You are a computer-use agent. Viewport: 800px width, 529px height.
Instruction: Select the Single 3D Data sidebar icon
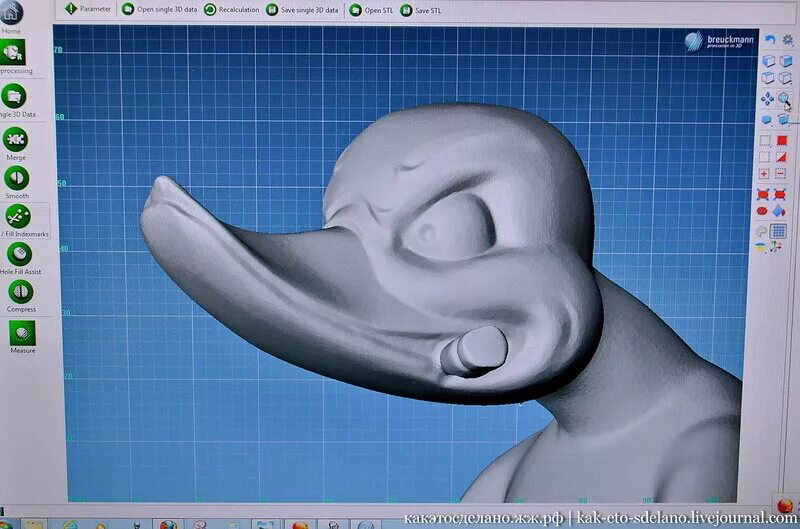coord(14,96)
